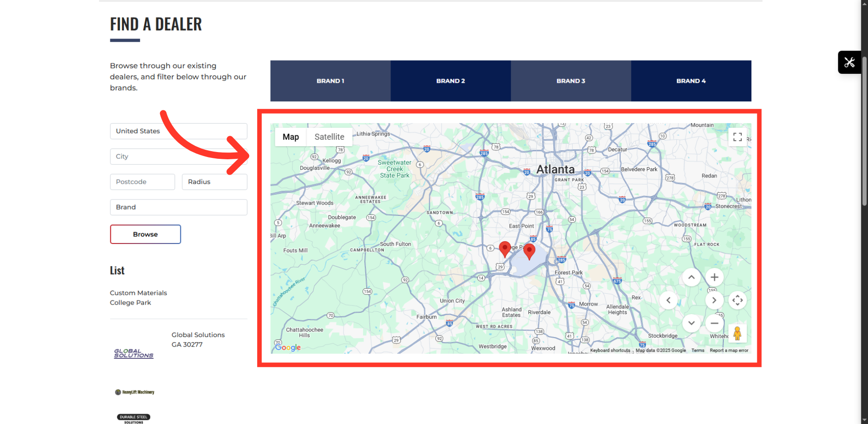The image size is (868, 424).
Task: Click the left red dealer map pin
Action: click(x=505, y=248)
